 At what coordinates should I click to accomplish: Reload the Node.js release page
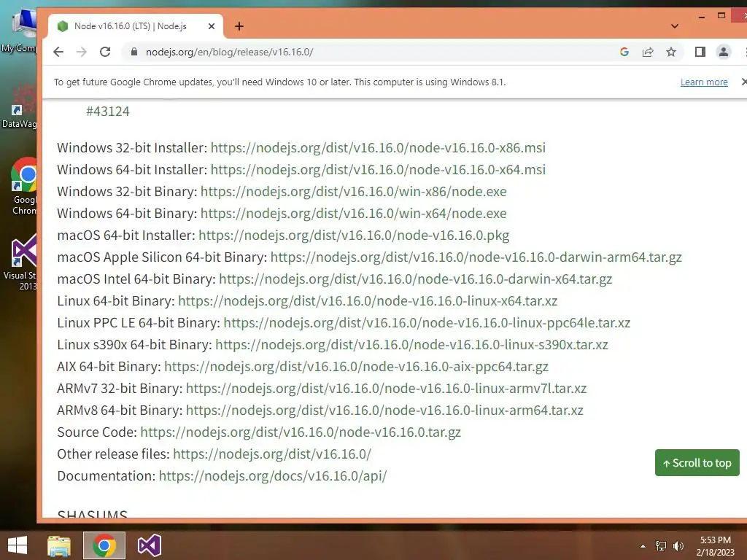[105, 52]
